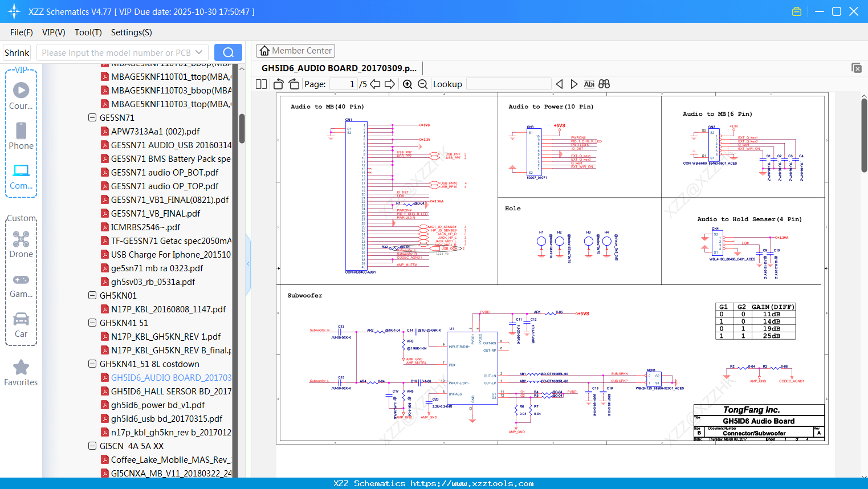Toggle the two-page layout view icon
Screen dimensions: 868x489
tap(262, 84)
